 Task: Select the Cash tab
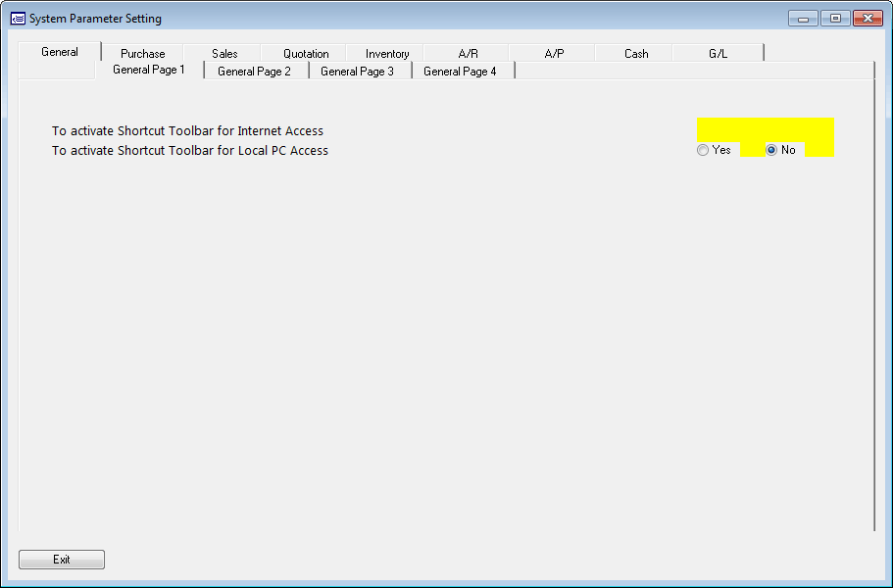click(636, 54)
